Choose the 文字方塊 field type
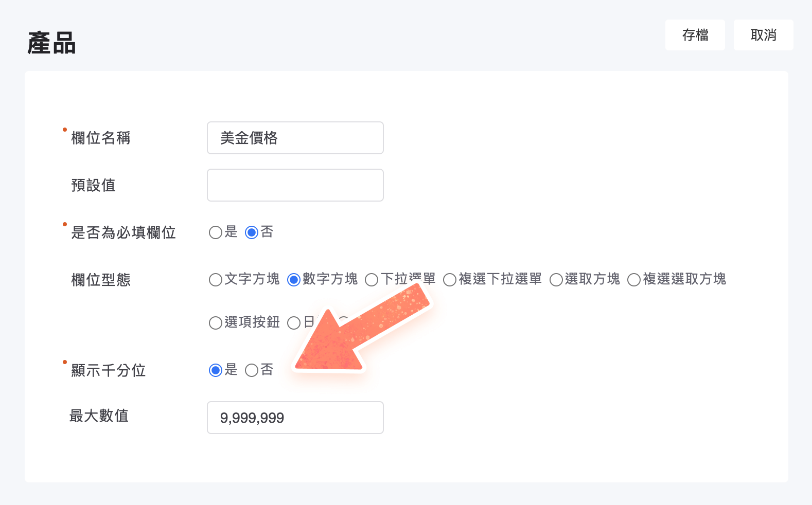This screenshot has height=505, width=812. (x=216, y=280)
